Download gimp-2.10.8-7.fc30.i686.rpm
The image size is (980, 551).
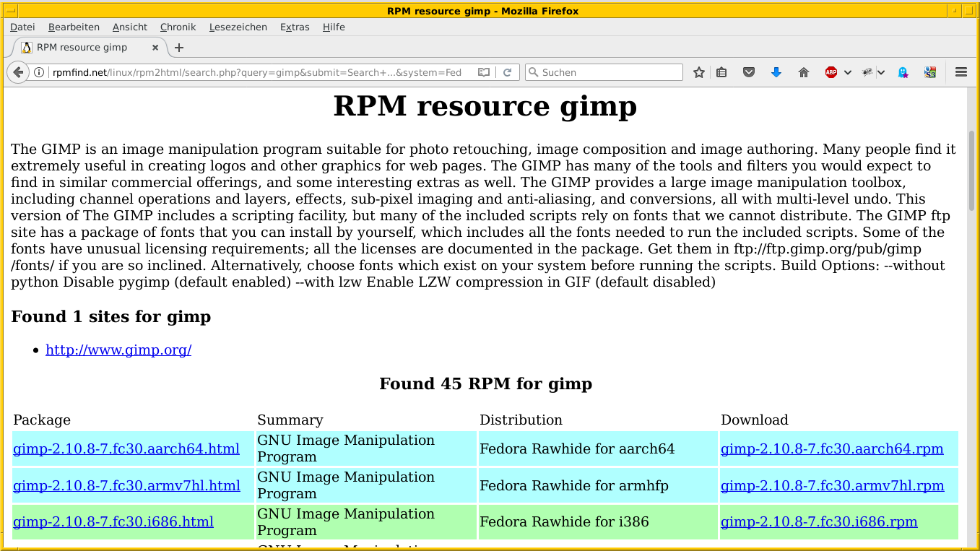[819, 522]
